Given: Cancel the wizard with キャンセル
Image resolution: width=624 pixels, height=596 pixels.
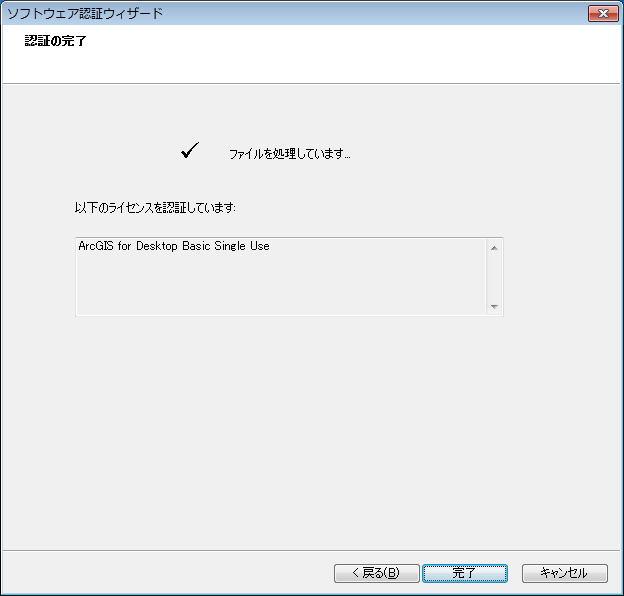Looking at the screenshot, I should [564, 573].
